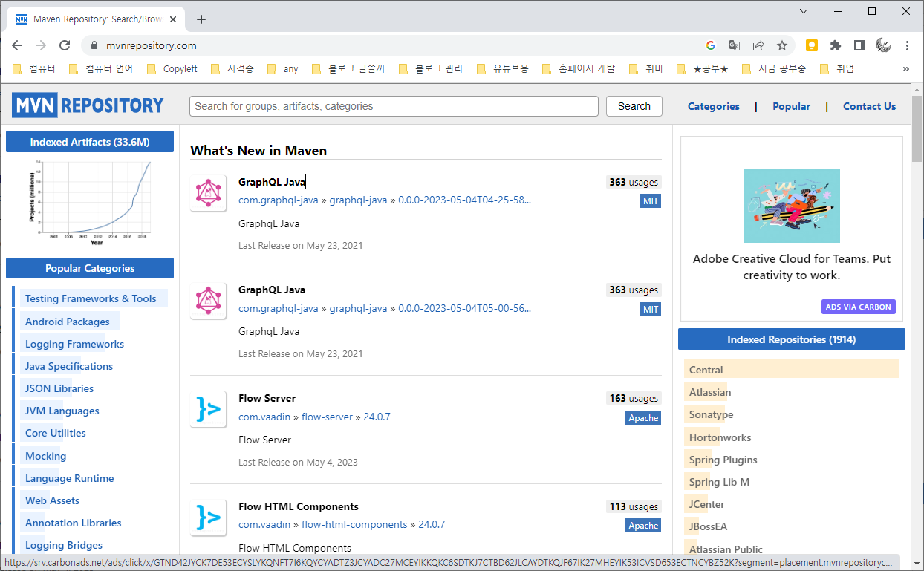The image size is (924, 571).
Task: Open the 컴퓨터 bookmark folder
Action: point(34,68)
